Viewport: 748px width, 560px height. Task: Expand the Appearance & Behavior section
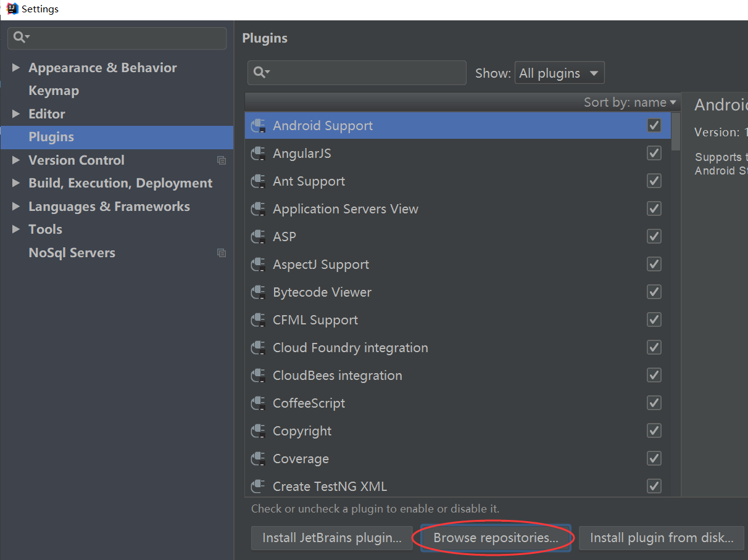pyautogui.click(x=16, y=68)
